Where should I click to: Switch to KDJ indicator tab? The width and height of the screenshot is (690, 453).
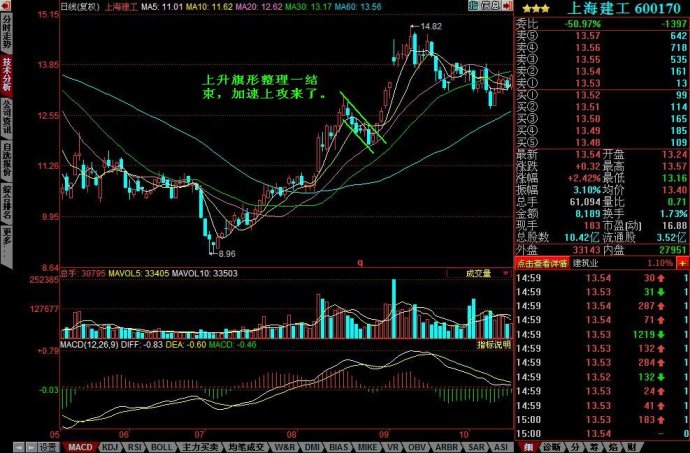click(110, 448)
